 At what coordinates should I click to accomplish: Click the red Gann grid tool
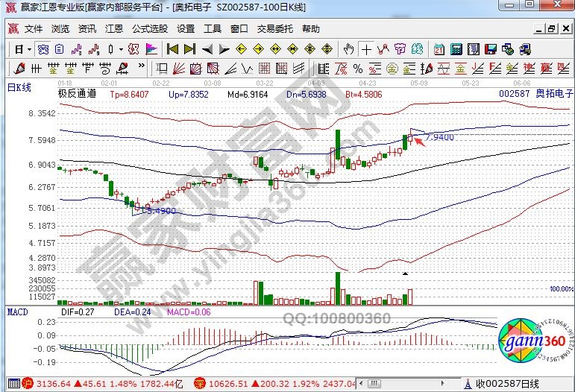(x=265, y=68)
